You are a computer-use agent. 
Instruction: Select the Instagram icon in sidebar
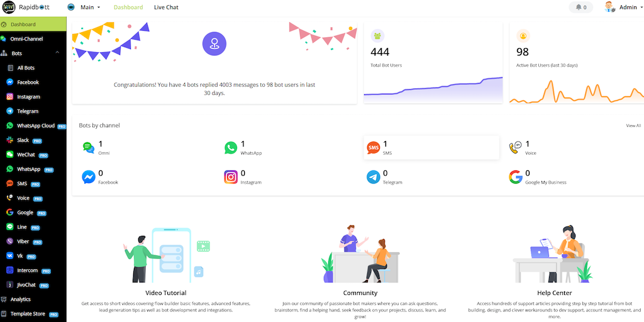[x=10, y=96]
